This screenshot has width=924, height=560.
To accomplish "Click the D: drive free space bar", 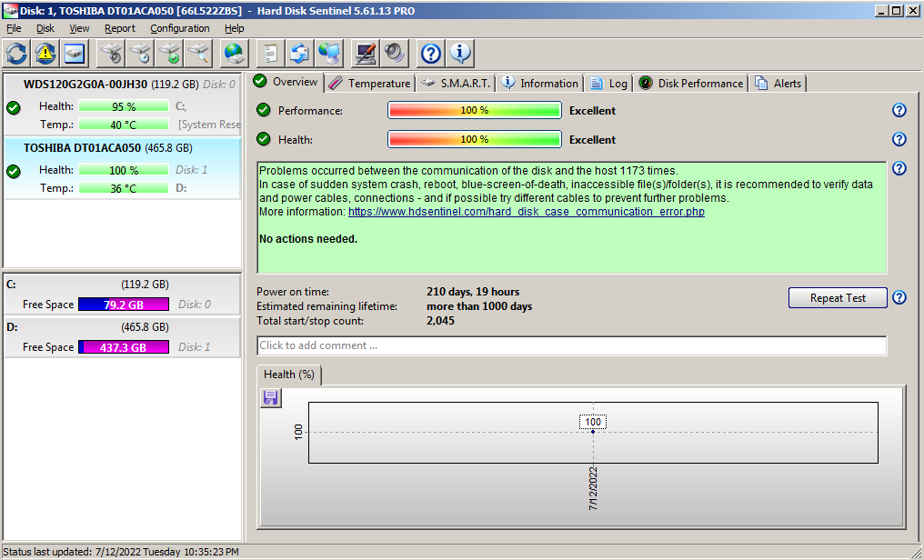I will tap(123, 347).
